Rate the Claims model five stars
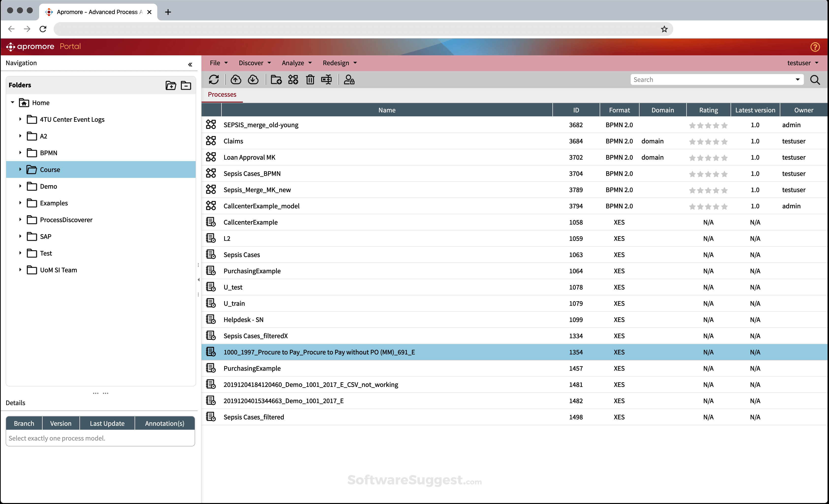This screenshot has height=504, width=829. tap(725, 141)
